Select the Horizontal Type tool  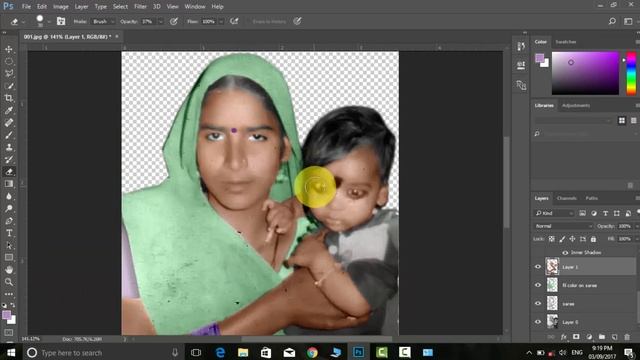click(x=9, y=233)
